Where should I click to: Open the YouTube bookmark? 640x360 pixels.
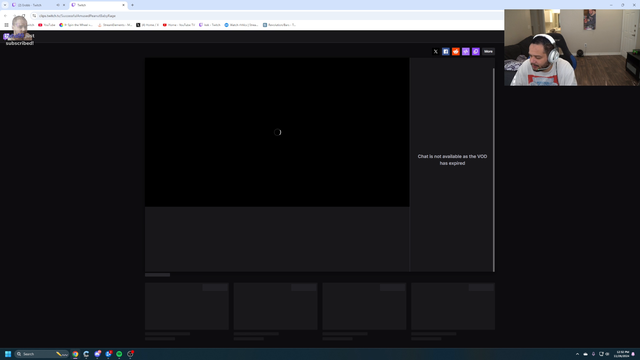point(47,25)
